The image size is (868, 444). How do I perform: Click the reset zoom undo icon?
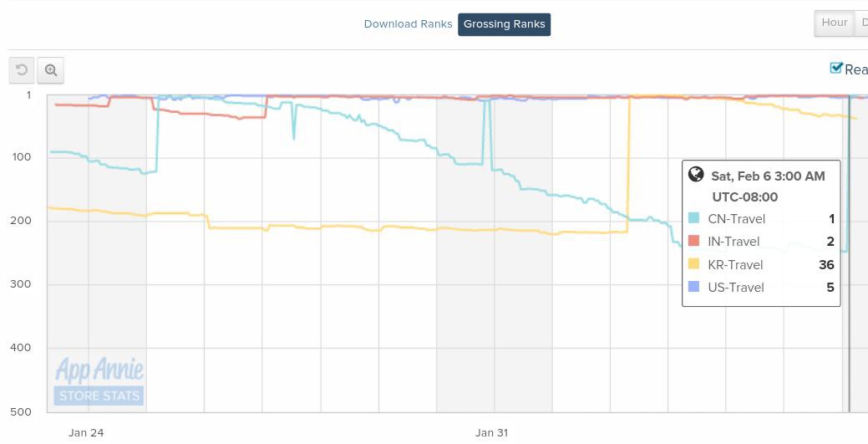coord(22,71)
